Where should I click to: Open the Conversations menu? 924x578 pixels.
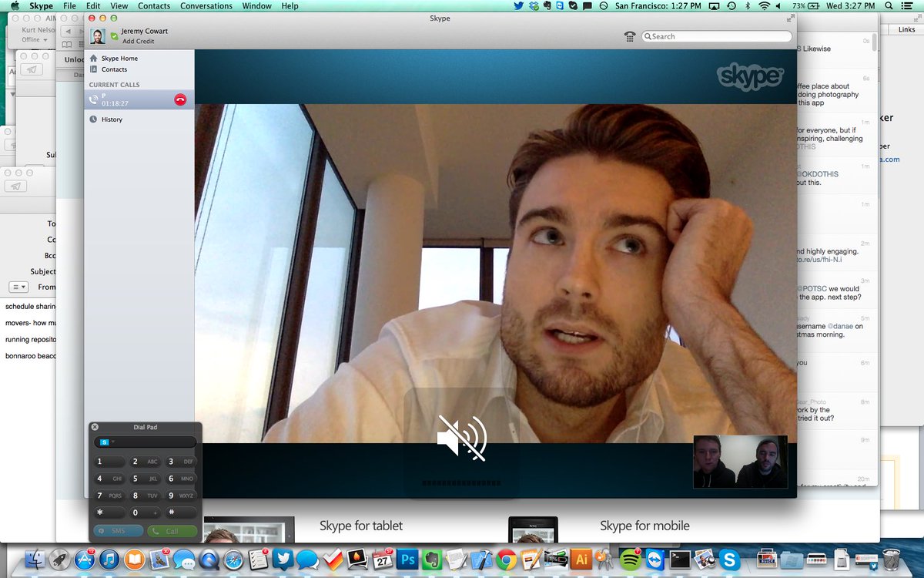click(x=206, y=6)
